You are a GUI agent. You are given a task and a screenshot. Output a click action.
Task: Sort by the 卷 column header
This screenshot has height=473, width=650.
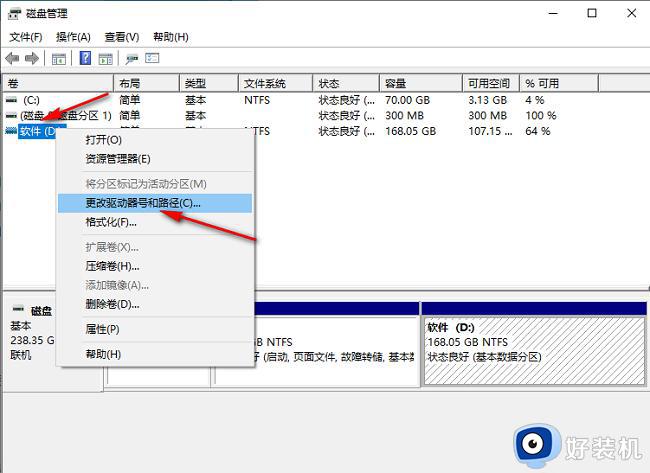tap(58, 83)
